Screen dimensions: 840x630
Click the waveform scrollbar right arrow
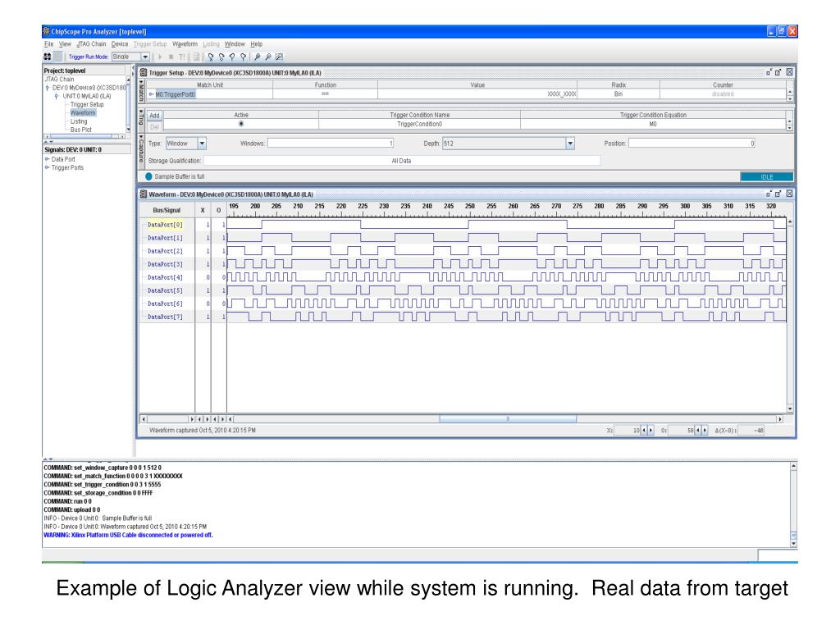click(780, 419)
